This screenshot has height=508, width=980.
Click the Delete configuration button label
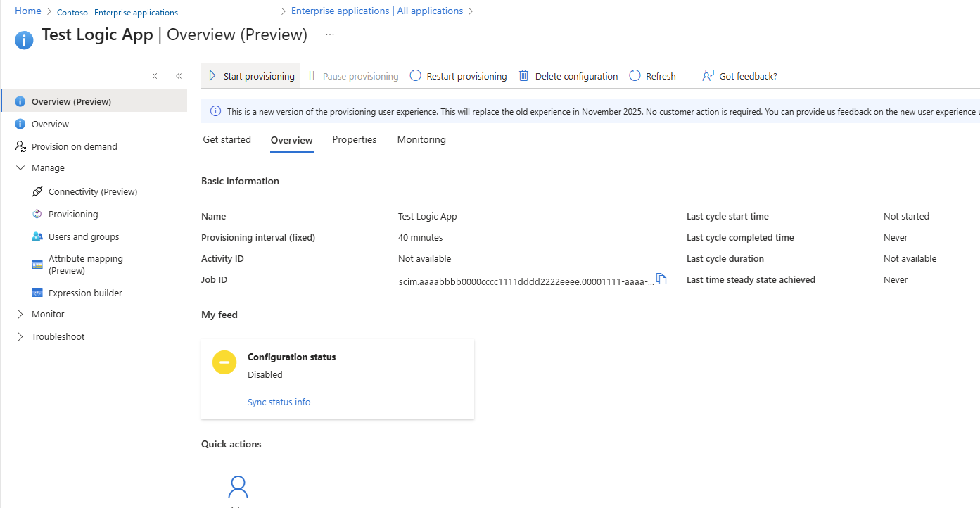[576, 76]
